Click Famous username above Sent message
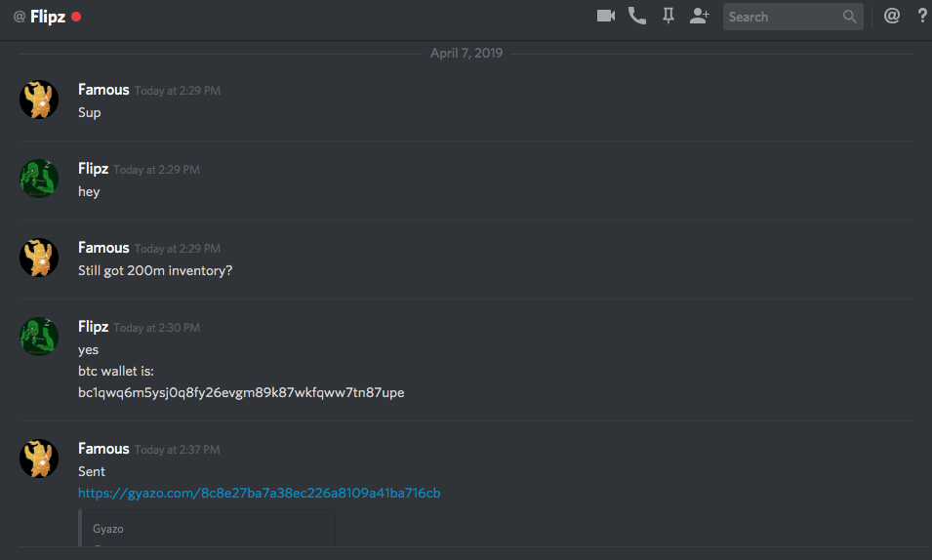This screenshot has height=560, width=932. tap(103, 449)
